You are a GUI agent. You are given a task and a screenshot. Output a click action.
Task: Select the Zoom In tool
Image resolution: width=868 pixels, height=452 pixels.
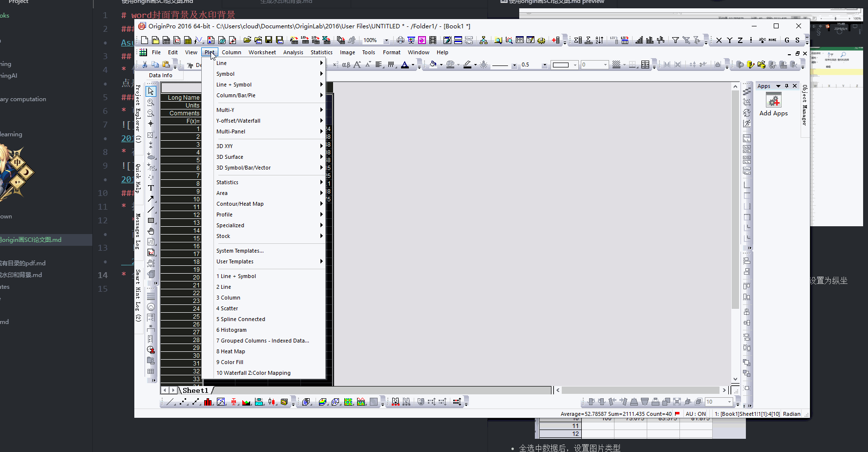coord(150,102)
